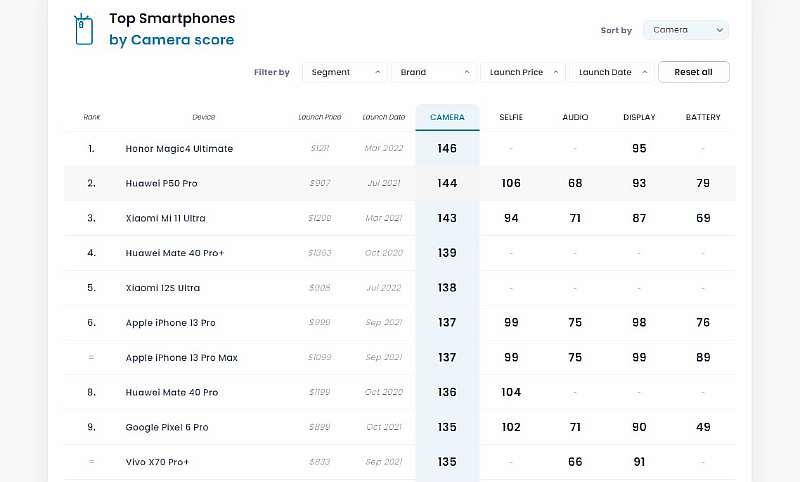Switch to the AUDIO column tab
The height and width of the screenshot is (482, 800).
tap(575, 117)
